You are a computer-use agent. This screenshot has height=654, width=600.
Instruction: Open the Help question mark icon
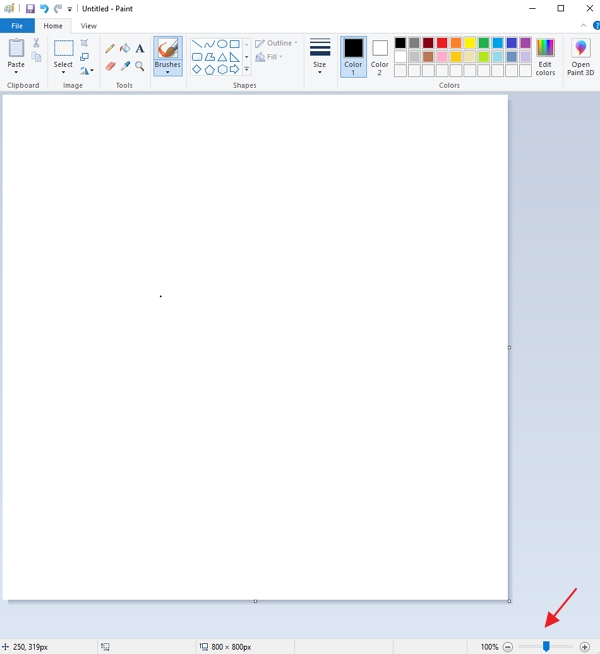coord(596,25)
